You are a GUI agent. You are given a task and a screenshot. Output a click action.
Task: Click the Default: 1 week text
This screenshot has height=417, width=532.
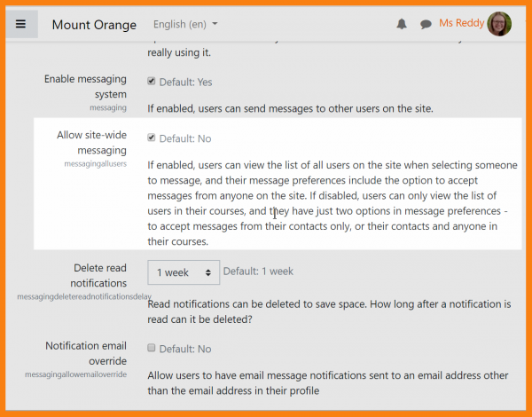[258, 271]
